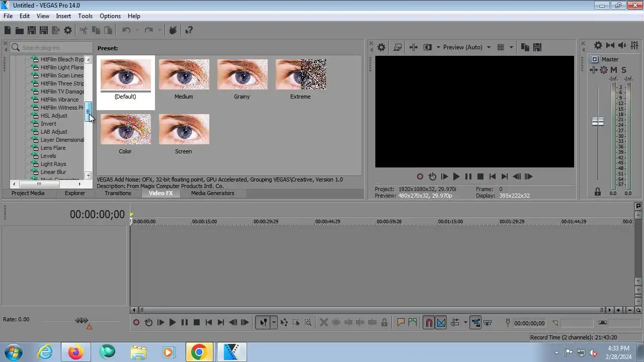Click the Interactive Tutorials hand icon
Screen dimensions: 644x362
coord(173,31)
